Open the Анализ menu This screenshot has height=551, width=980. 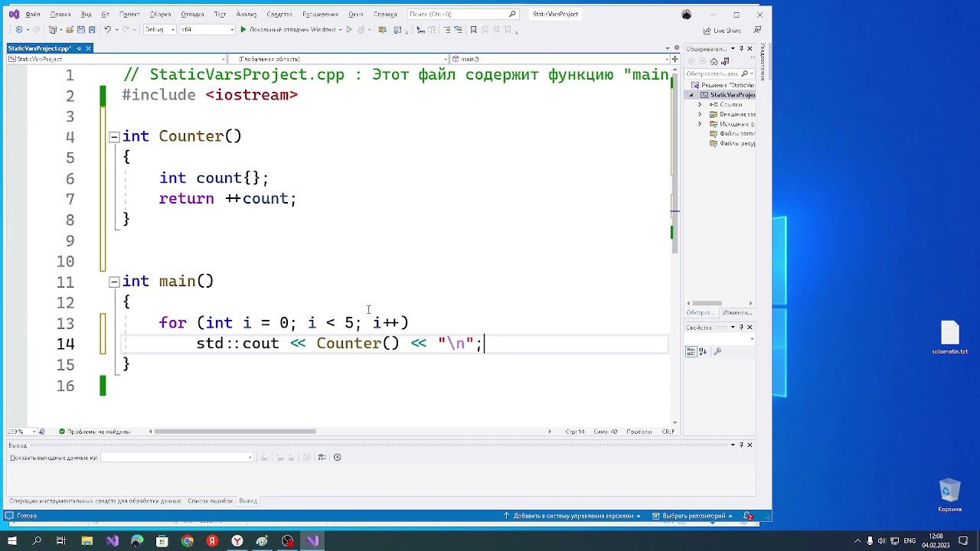pos(246,15)
